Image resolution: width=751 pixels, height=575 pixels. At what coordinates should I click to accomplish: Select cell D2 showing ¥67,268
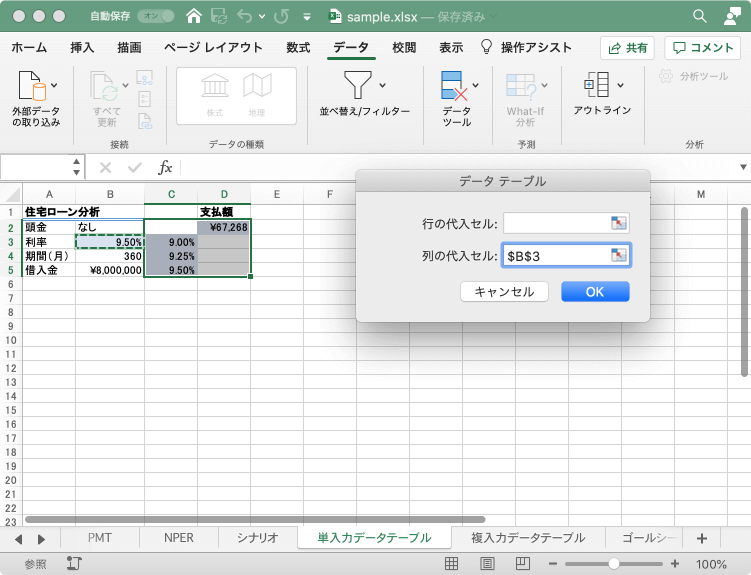[224, 227]
